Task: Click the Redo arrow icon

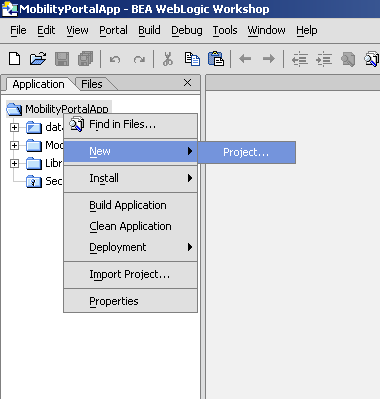Action: 139,59
